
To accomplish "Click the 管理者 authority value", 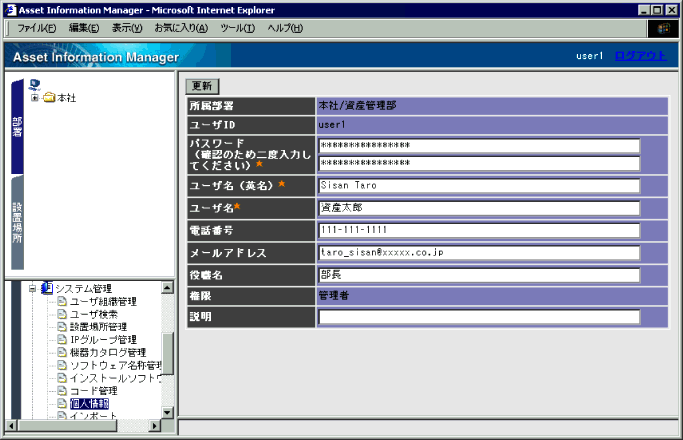I will point(334,296).
